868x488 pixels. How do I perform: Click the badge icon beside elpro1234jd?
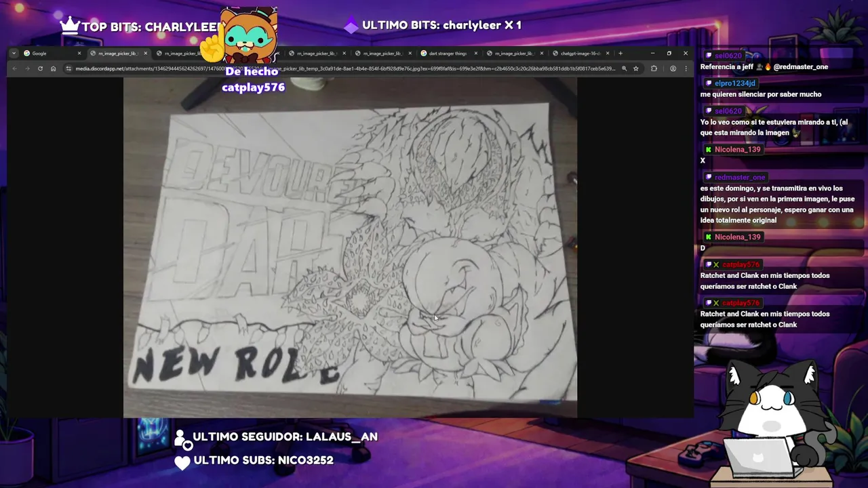[x=709, y=83]
